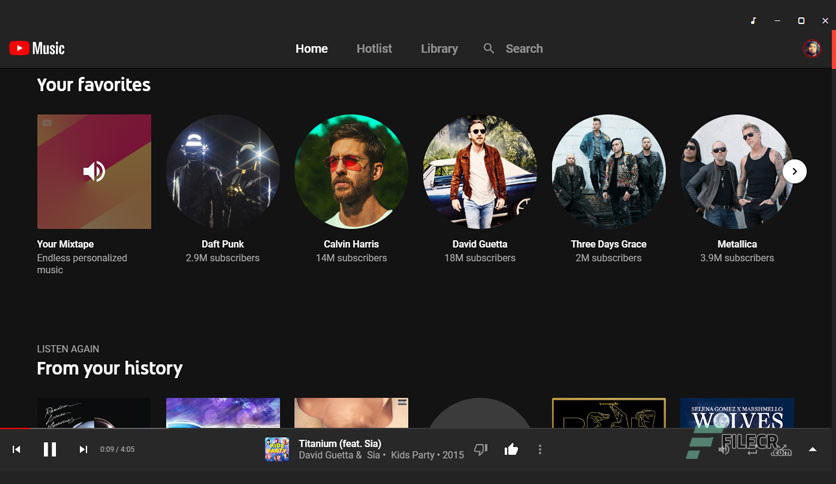Image resolution: width=836 pixels, height=484 pixels.
Task: Click "2M subscribers" text
Action: pos(608,258)
